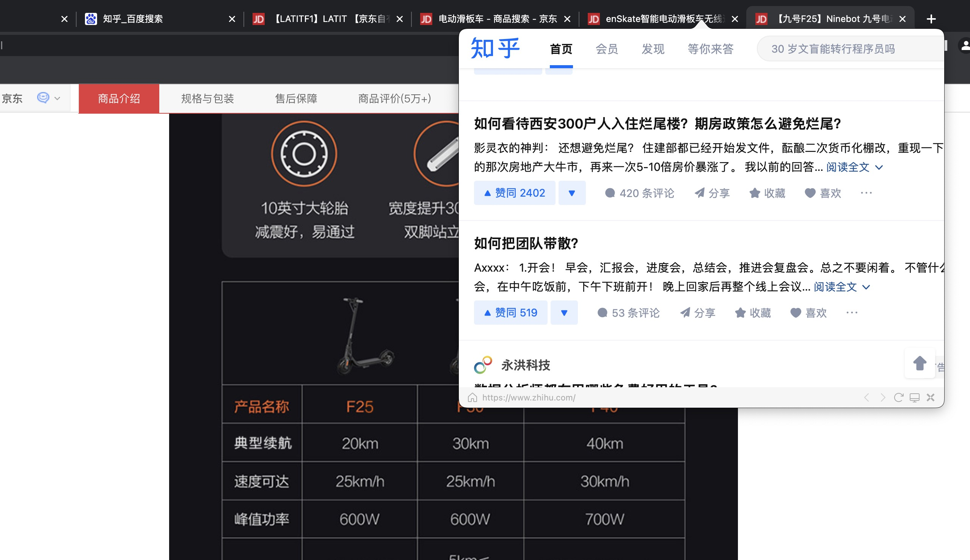The width and height of the screenshot is (970, 560).
Task: Select JD 规格与包装 tab
Action: 207,99
